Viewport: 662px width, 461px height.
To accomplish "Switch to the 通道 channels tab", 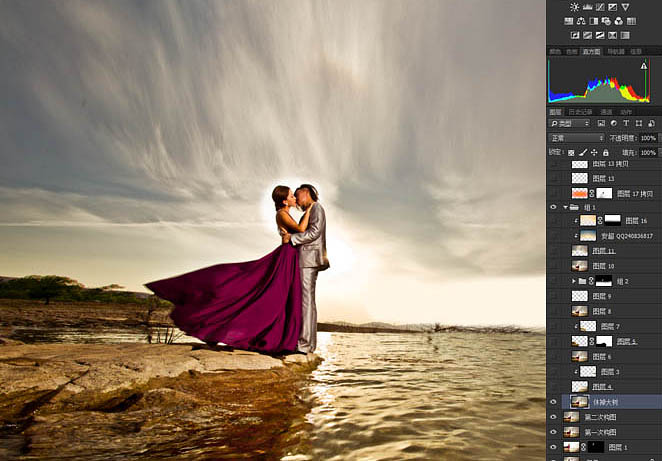I will (606, 112).
